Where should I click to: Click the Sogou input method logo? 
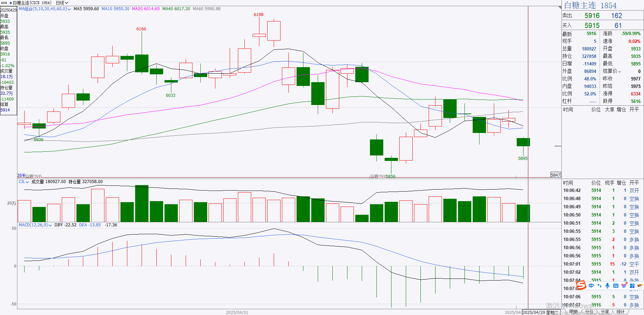(581, 285)
